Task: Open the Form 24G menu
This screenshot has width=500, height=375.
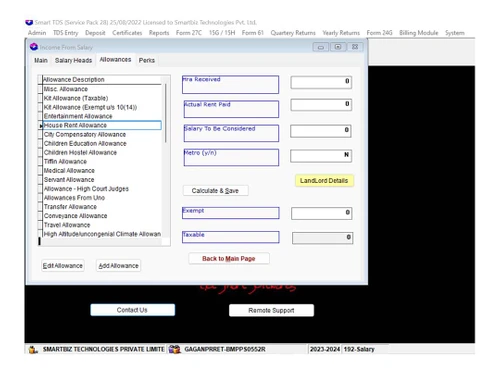Action: point(379,33)
